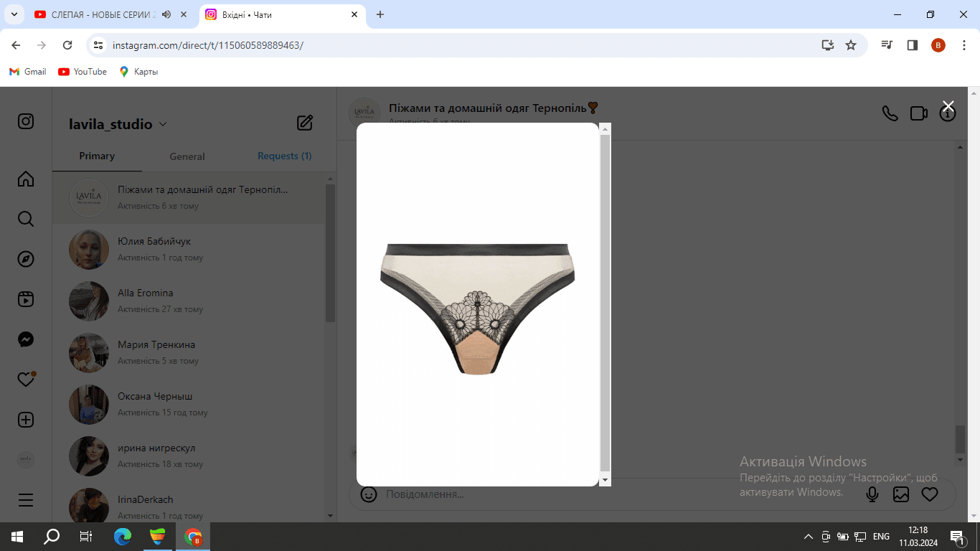
Task: Select the Піжами та домашній одяг chat row
Action: pos(189,198)
